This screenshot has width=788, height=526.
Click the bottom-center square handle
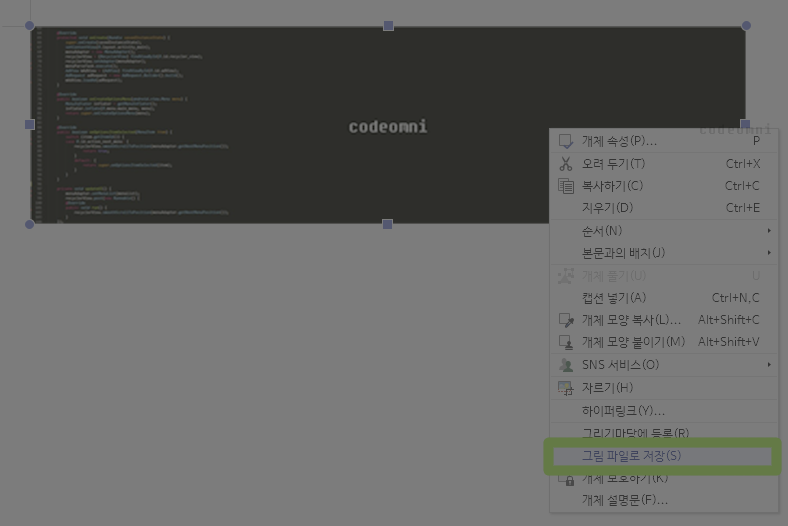(x=387, y=224)
